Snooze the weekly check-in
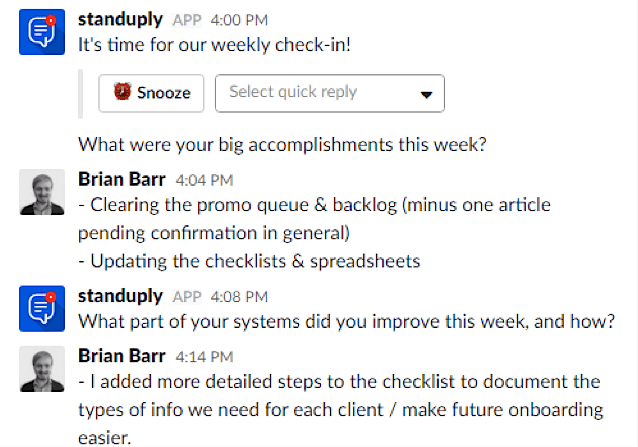The width and height of the screenshot is (638, 447). point(151,93)
